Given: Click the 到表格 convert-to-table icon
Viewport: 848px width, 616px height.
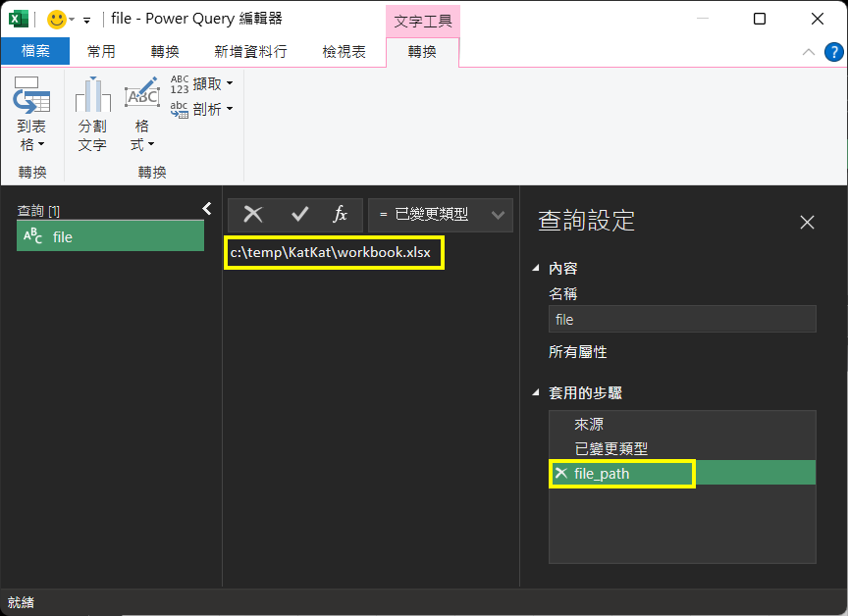Looking at the screenshot, I should 31,96.
